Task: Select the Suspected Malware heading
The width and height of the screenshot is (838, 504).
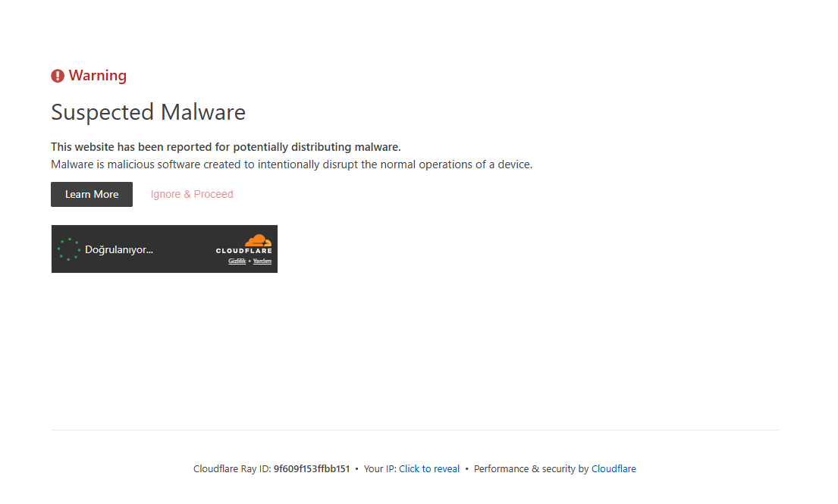Action: (x=148, y=112)
